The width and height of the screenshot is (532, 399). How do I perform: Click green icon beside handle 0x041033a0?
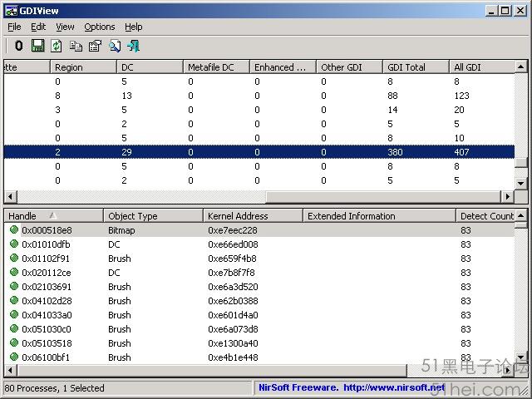click(14, 314)
